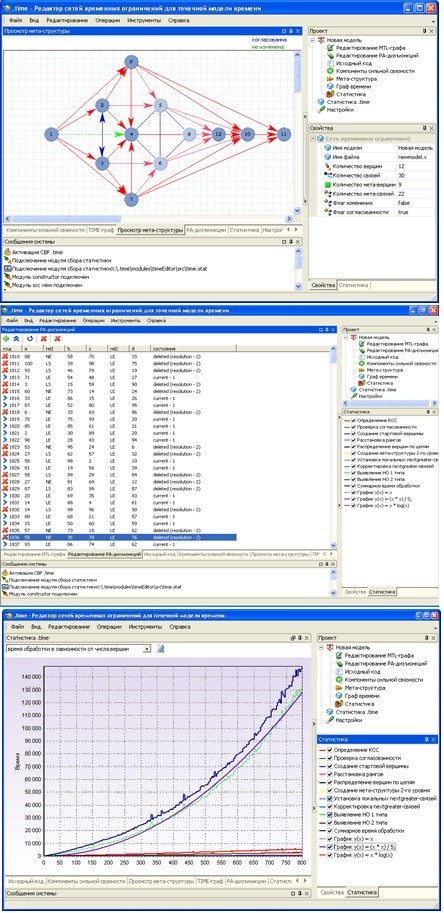Toggle Создание стартовой вершины checkbox in chart window
This screenshot has height=913, width=444.
click(331, 766)
